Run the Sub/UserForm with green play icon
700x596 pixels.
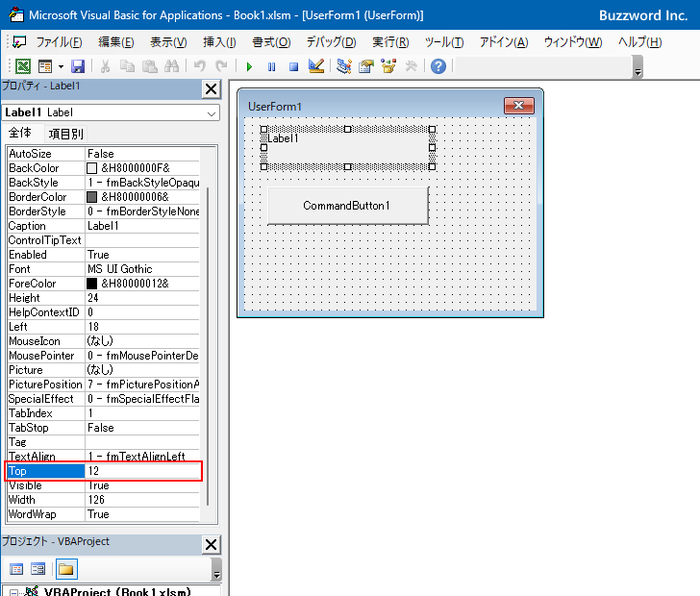249,67
